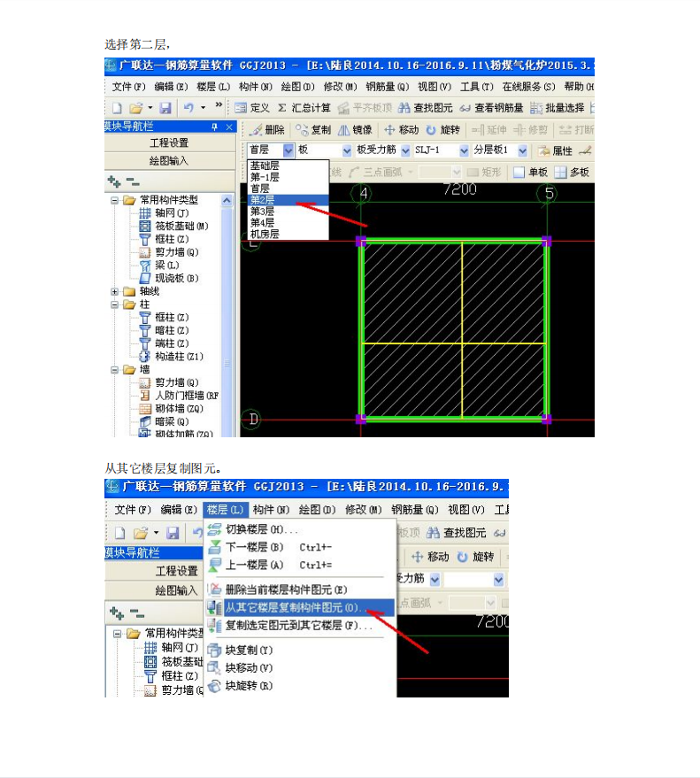Expand the 轴线 folder in the tree

pos(115,291)
